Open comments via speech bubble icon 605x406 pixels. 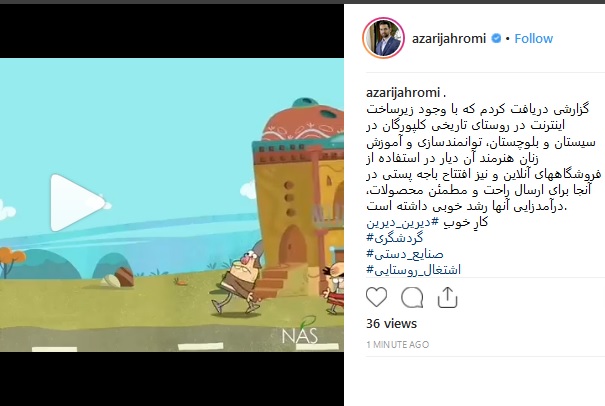click(412, 298)
